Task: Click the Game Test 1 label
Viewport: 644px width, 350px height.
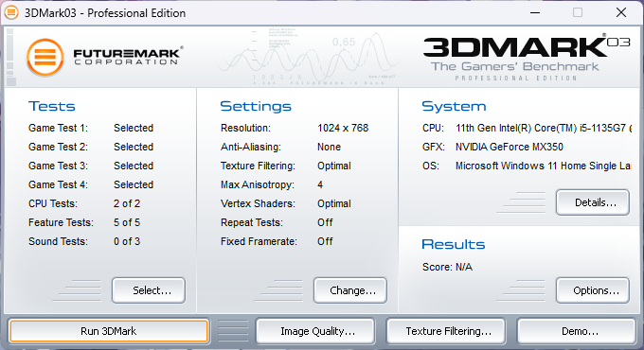Action: [59, 128]
